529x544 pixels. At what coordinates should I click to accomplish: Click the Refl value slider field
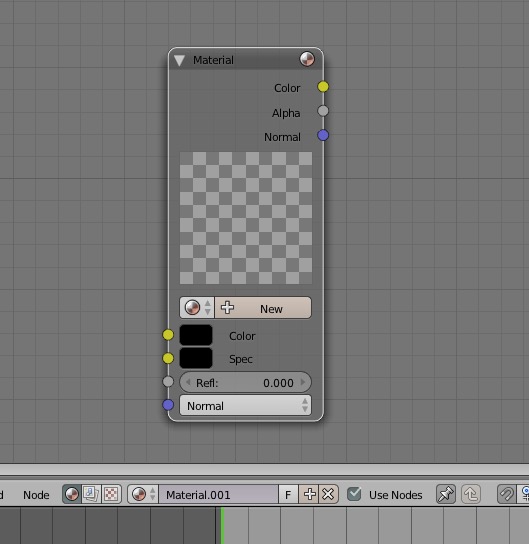pyautogui.click(x=245, y=382)
